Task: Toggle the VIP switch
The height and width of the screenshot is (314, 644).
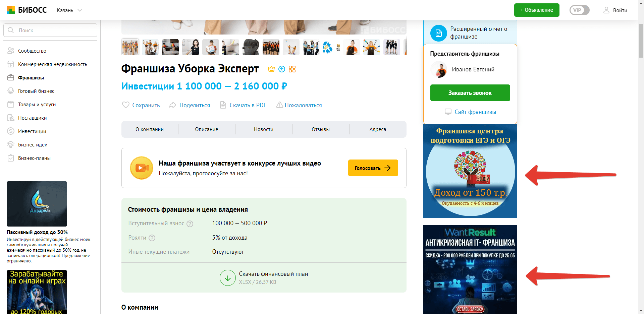Action: click(x=579, y=10)
